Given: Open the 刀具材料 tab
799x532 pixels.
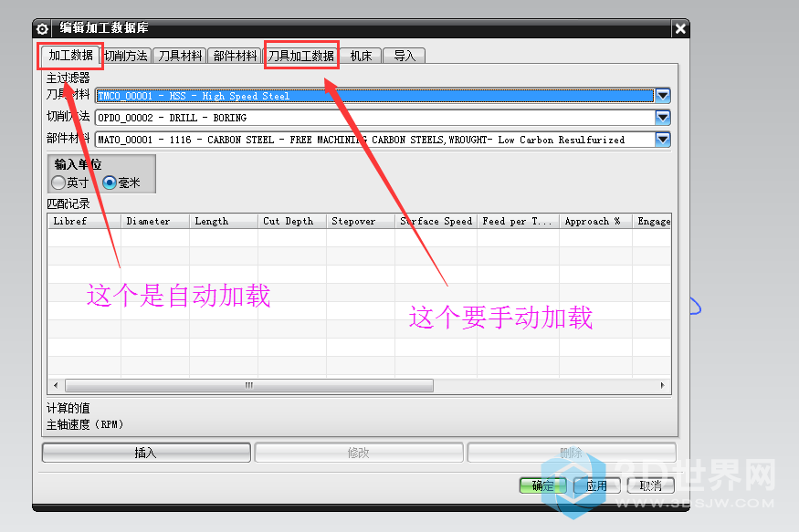Looking at the screenshot, I should point(180,56).
